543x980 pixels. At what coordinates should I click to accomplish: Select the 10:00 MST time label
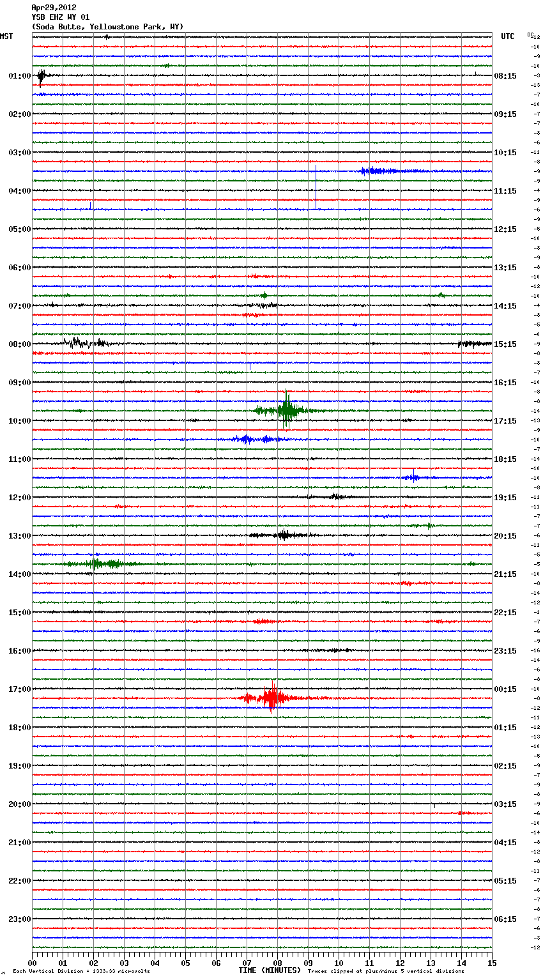tap(20, 421)
